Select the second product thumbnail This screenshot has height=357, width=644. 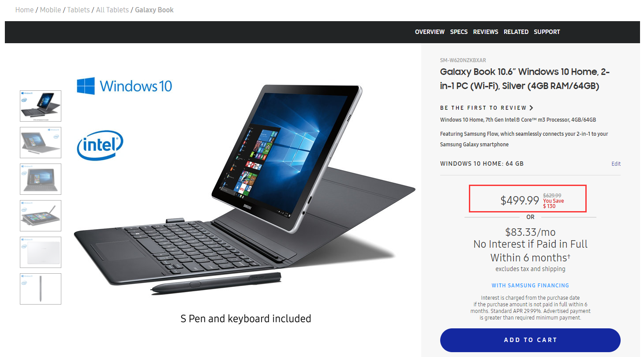pyautogui.click(x=41, y=142)
